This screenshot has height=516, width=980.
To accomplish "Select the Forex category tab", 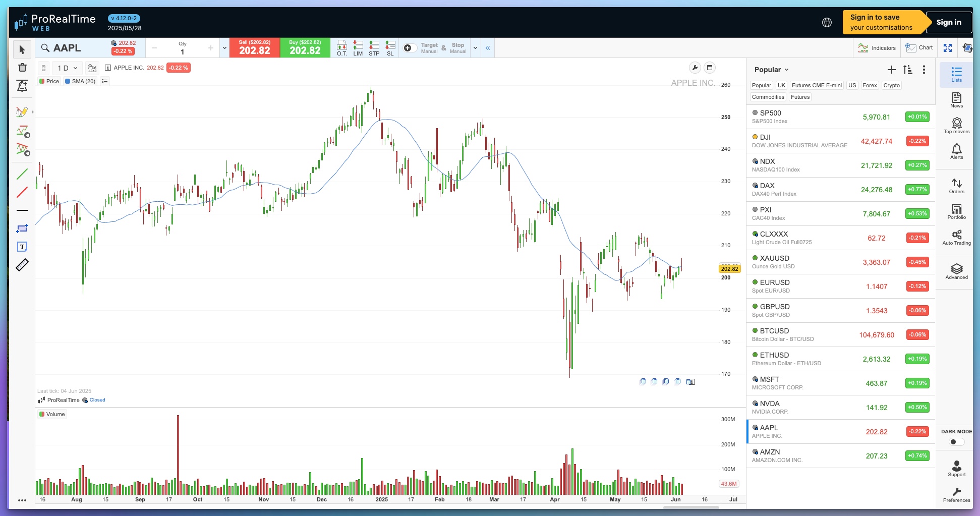I will click(870, 85).
